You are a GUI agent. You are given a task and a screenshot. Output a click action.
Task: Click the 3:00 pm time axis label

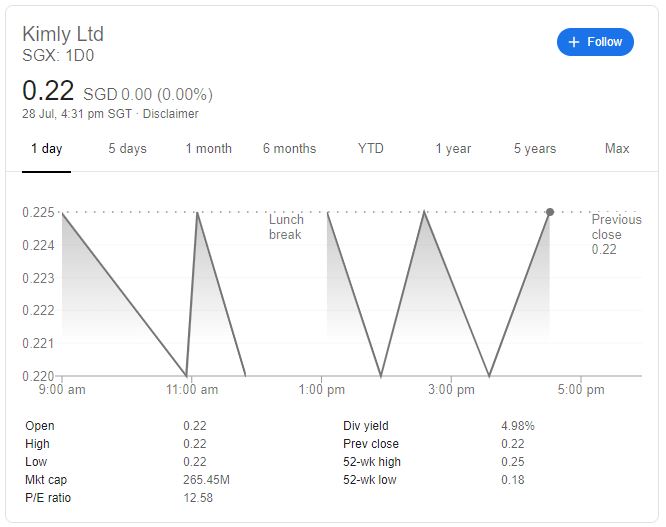pyautogui.click(x=451, y=389)
